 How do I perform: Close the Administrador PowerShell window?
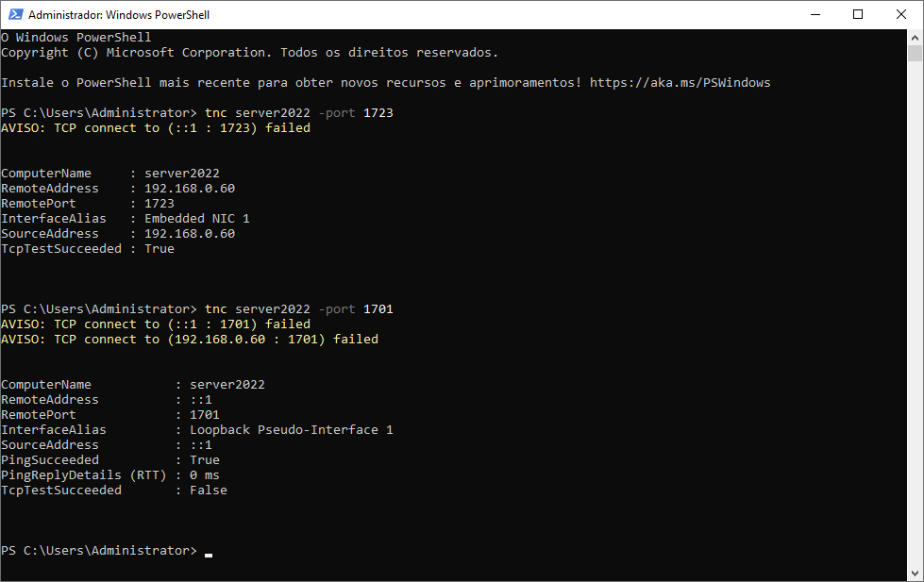pos(901,14)
